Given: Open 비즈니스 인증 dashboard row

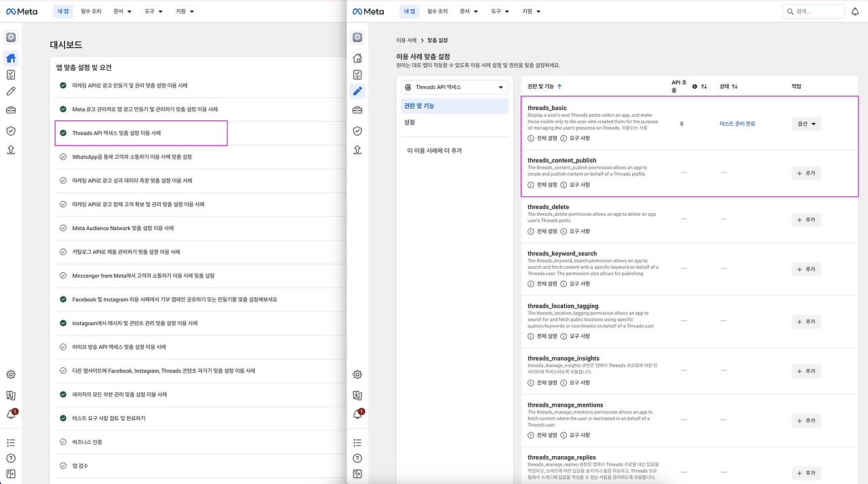Looking at the screenshot, I should click(201, 442).
